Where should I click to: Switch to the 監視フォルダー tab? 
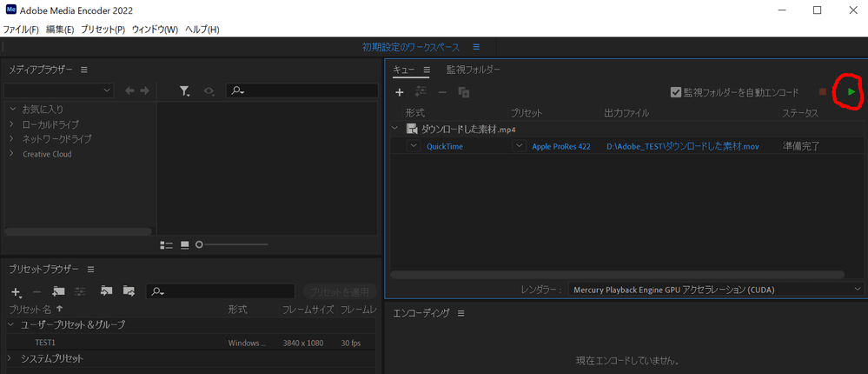point(474,70)
